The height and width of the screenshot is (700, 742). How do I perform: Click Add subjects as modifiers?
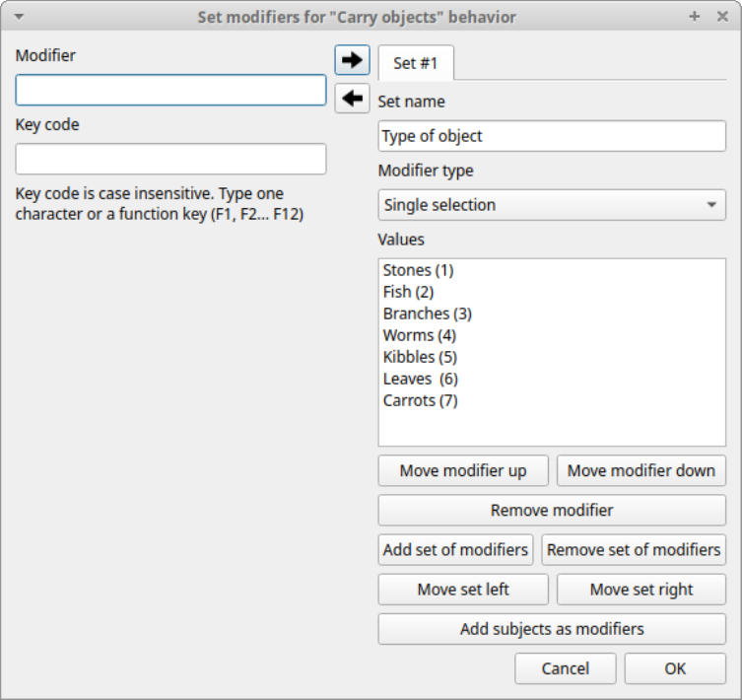552,628
